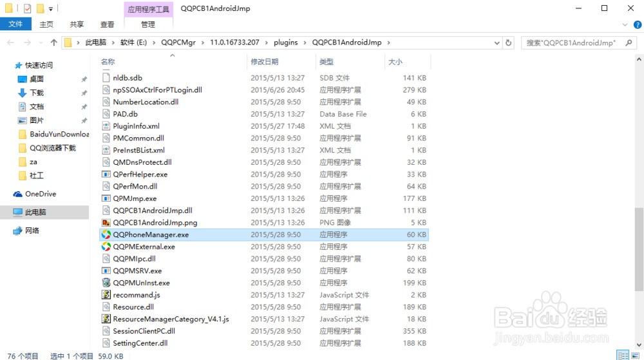Viewport: 644px width, 360px height.
Task: Click the PluginInfo.xml file icon
Action: click(x=106, y=126)
